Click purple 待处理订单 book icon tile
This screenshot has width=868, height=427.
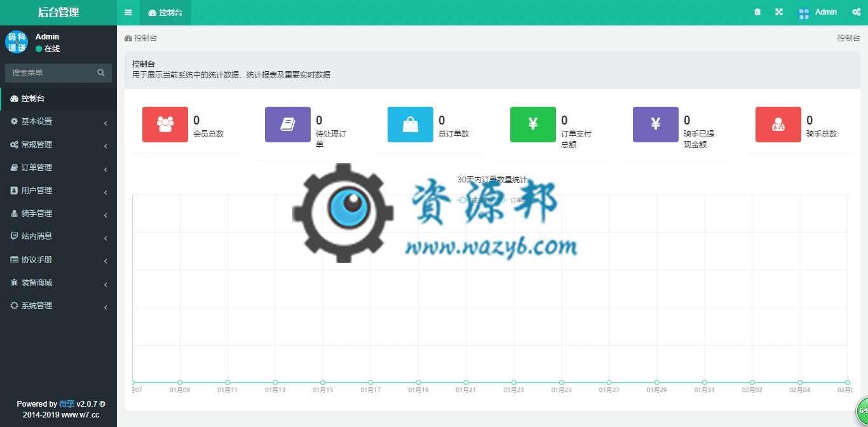click(288, 125)
